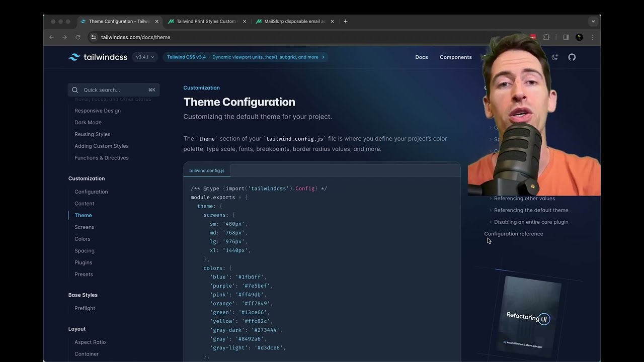Open Dark Mode in the sidebar
This screenshot has width=644, height=362.
[x=88, y=123]
